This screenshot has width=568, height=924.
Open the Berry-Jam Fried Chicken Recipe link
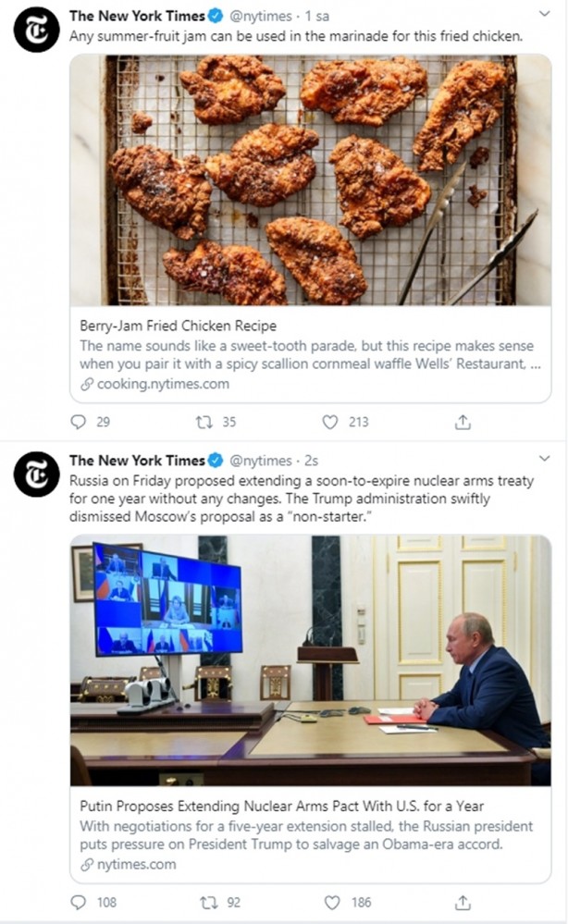coord(178,326)
